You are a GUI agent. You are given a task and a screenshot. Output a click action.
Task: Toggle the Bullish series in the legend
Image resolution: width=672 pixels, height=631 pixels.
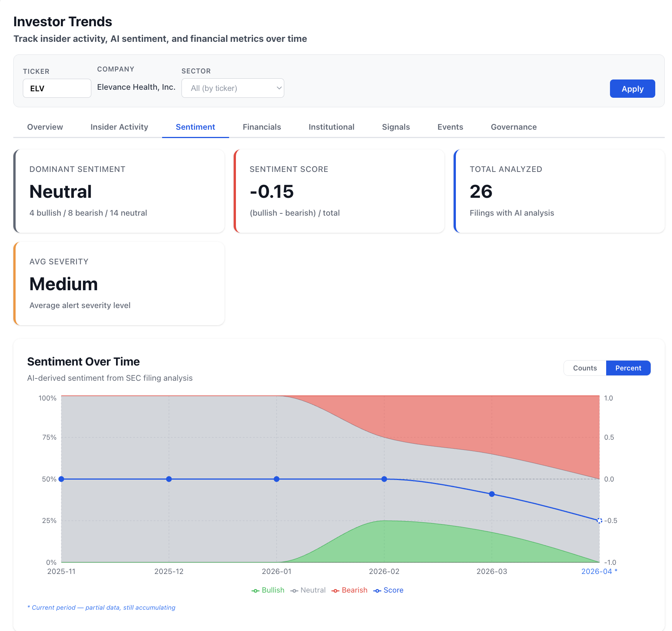point(268,590)
